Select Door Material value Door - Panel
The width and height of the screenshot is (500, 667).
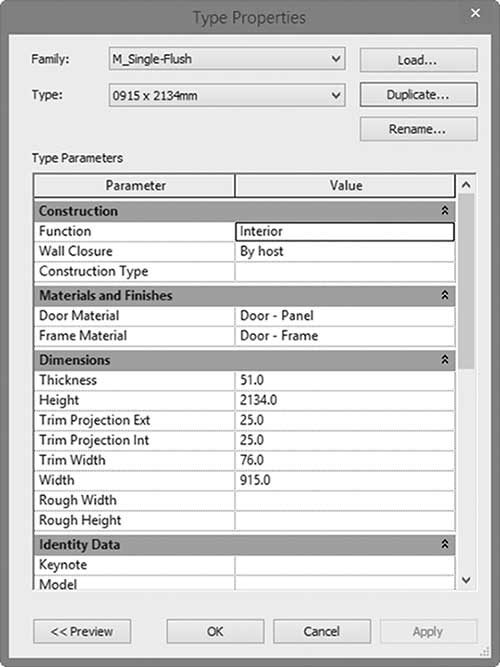345,316
